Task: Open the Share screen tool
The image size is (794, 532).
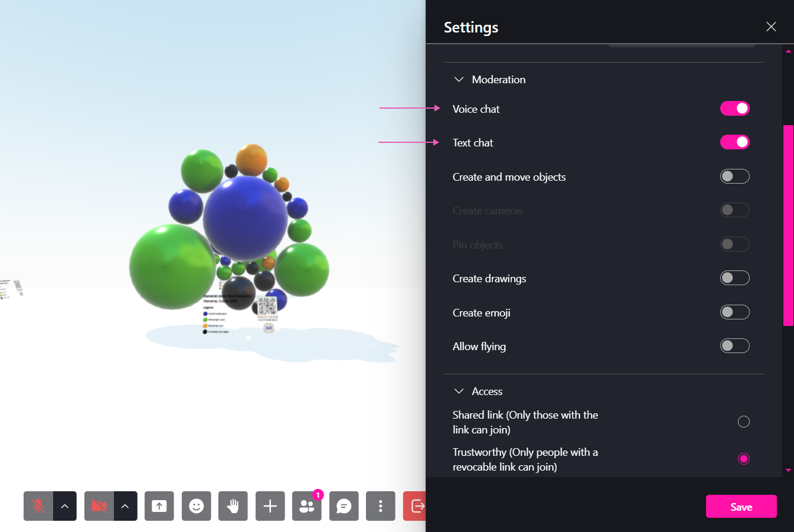Action: click(159, 506)
